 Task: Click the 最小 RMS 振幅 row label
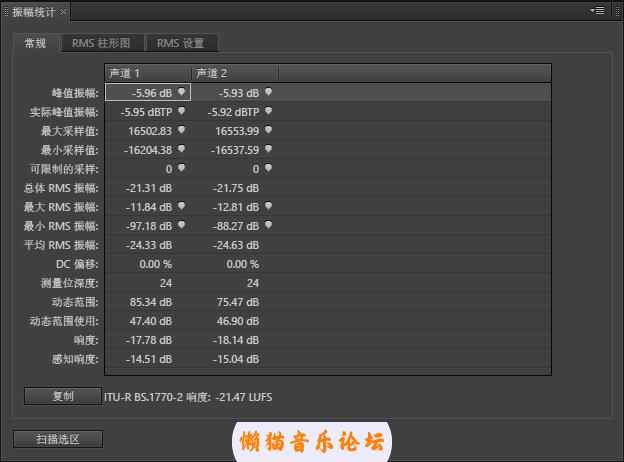(61, 226)
